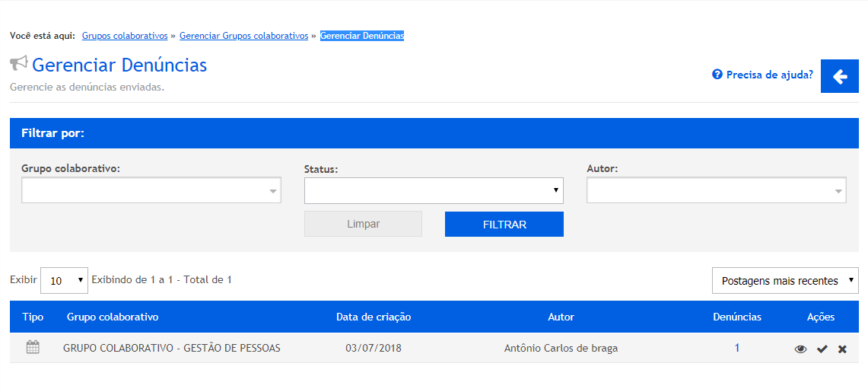Screen dimensions: 868x392
Task: Click the back arrow button
Action: [x=840, y=76]
